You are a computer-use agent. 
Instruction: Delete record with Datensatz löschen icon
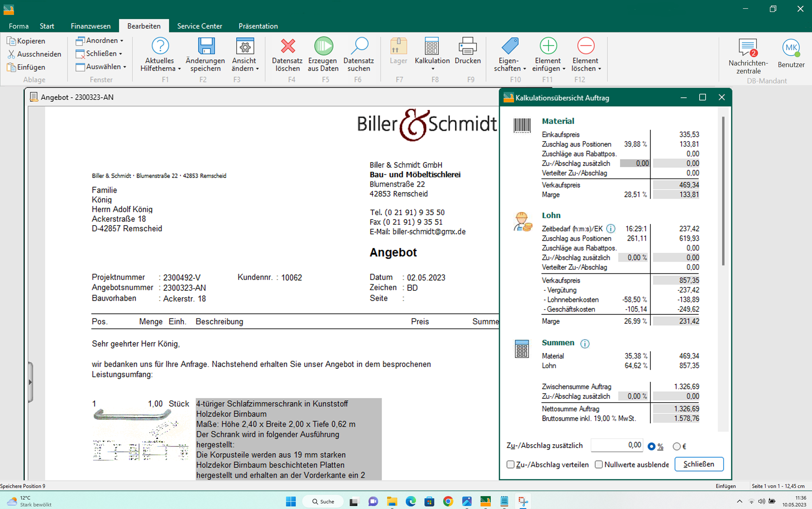tap(288, 46)
